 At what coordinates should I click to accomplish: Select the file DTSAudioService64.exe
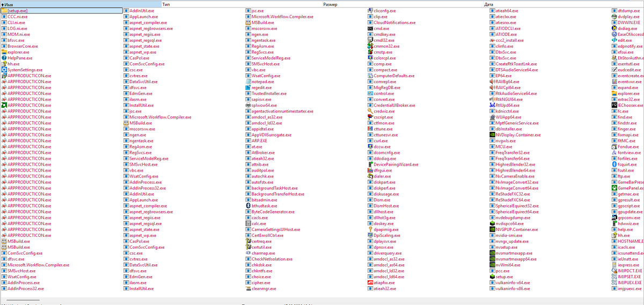(517, 70)
